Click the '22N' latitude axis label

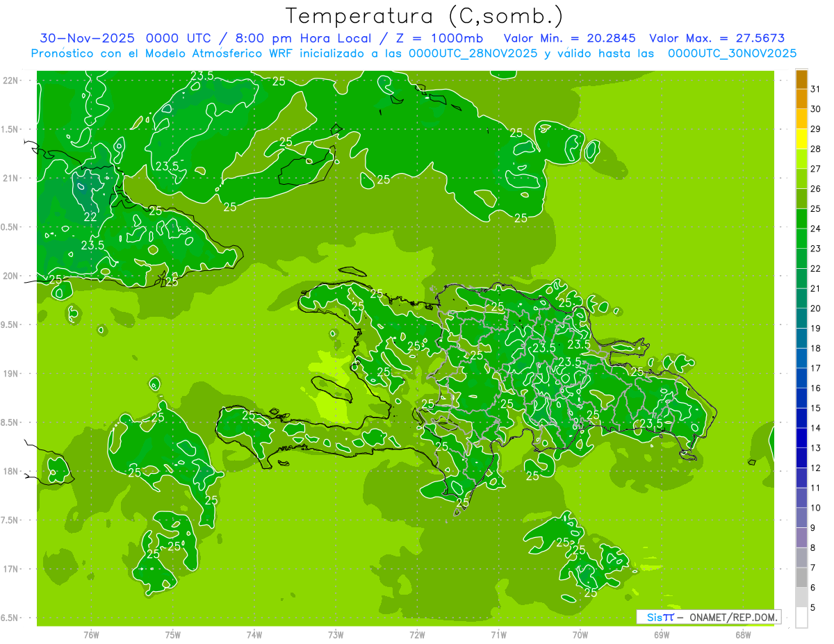10,81
